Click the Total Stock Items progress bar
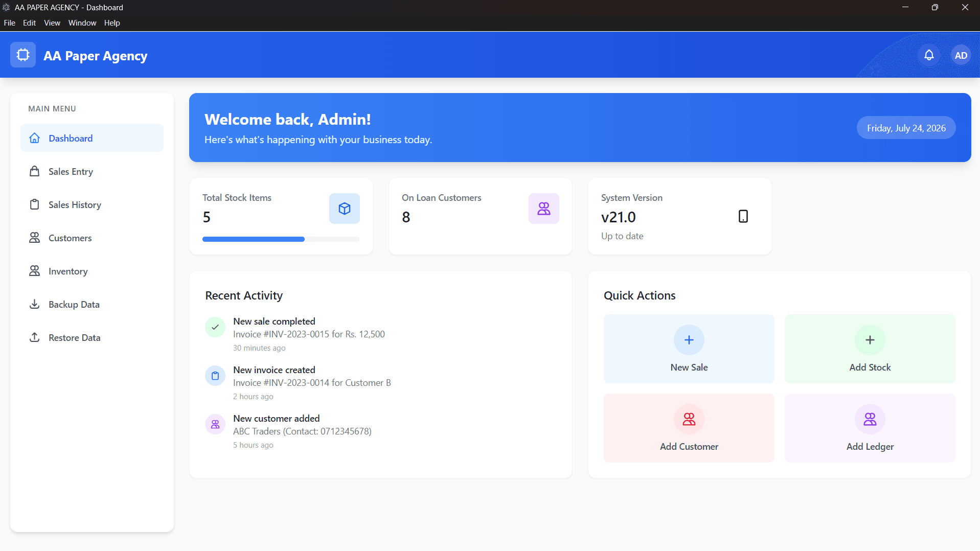Screen dimensions: 980x551 coord(281,239)
